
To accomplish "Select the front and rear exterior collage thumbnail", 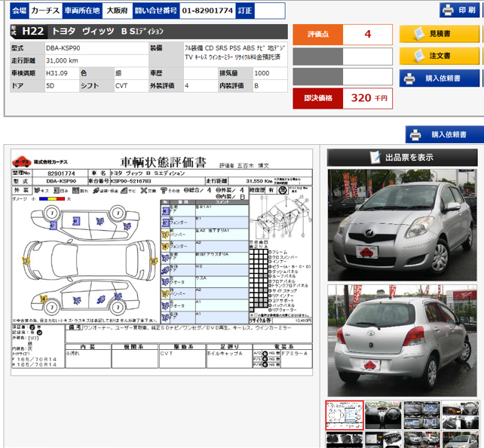I will [421, 440].
